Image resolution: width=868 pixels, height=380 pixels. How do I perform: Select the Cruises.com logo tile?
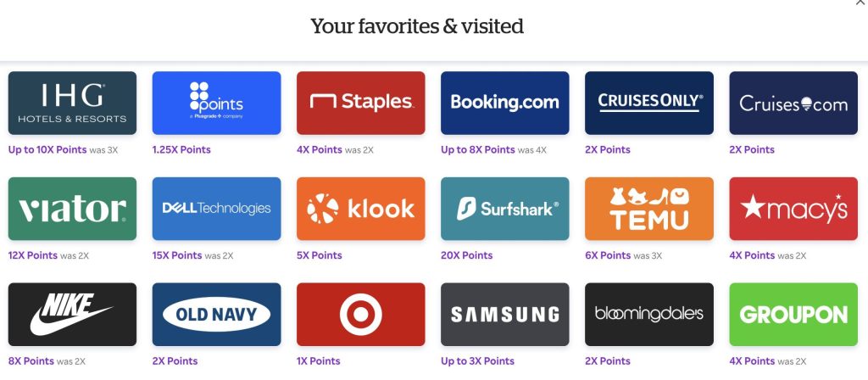point(793,103)
